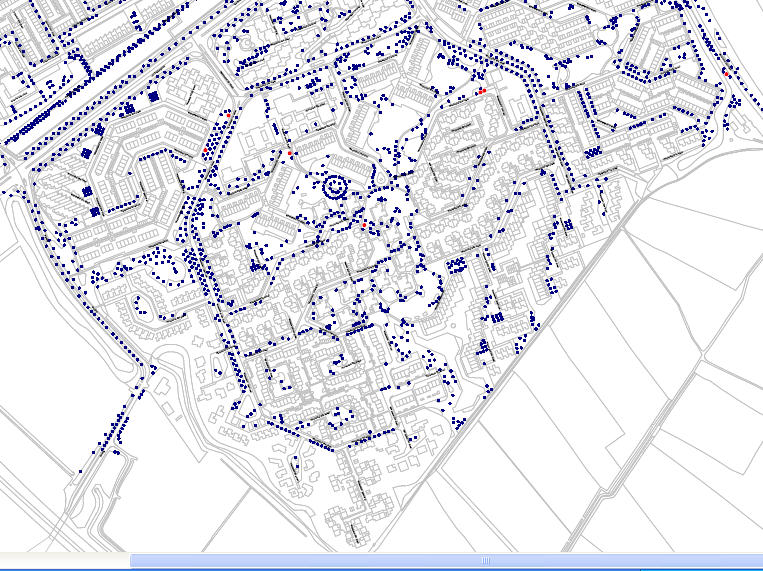
Task: Click the dense square cluster of blue dots at far left
Action: point(87,191)
